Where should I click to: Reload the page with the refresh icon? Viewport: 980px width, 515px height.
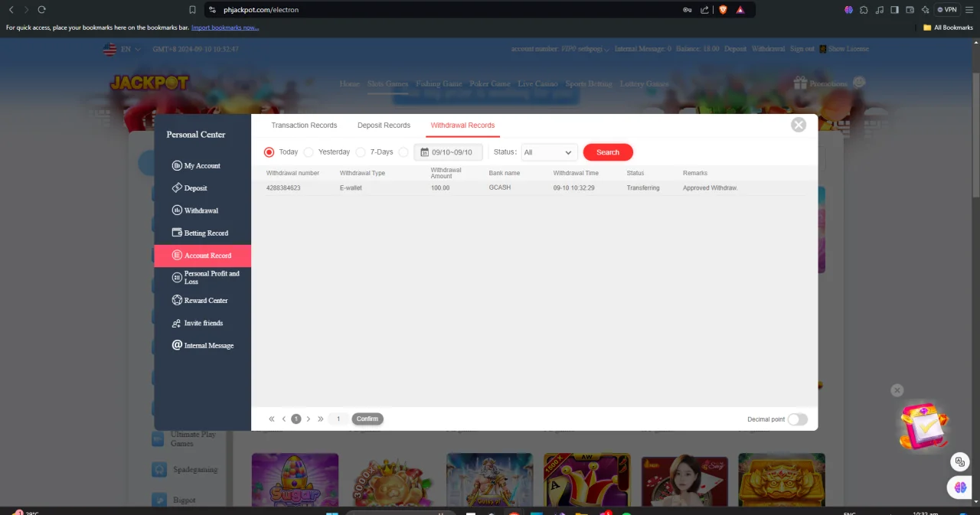(41, 10)
